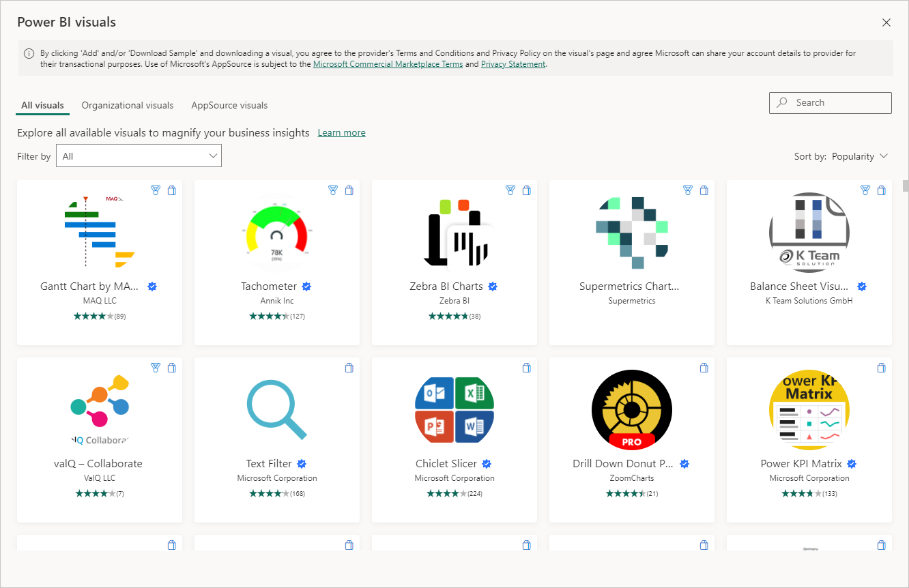
Task: Expand the Sort by Popularity dropdown
Action: click(860, 156)
